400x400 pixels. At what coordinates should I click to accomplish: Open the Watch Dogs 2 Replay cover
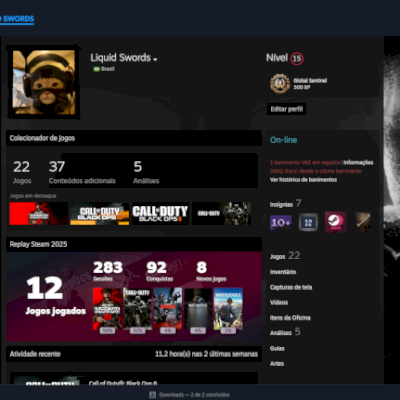coord(228,309)
